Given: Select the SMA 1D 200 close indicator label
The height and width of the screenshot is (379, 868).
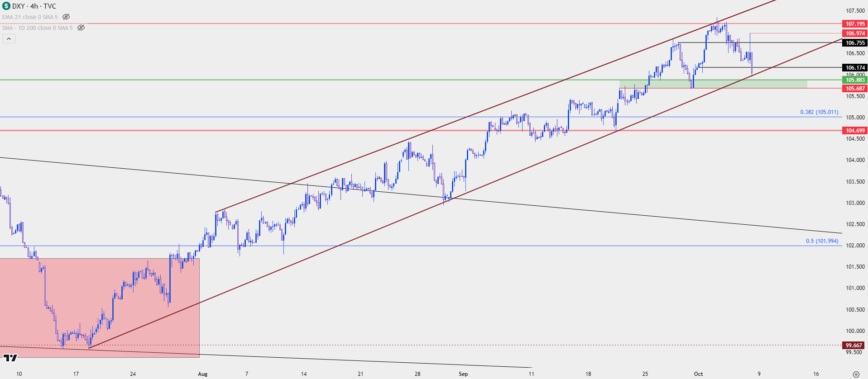Looking at the screenshot, I should pyautogui.click(x=37, y=28).
